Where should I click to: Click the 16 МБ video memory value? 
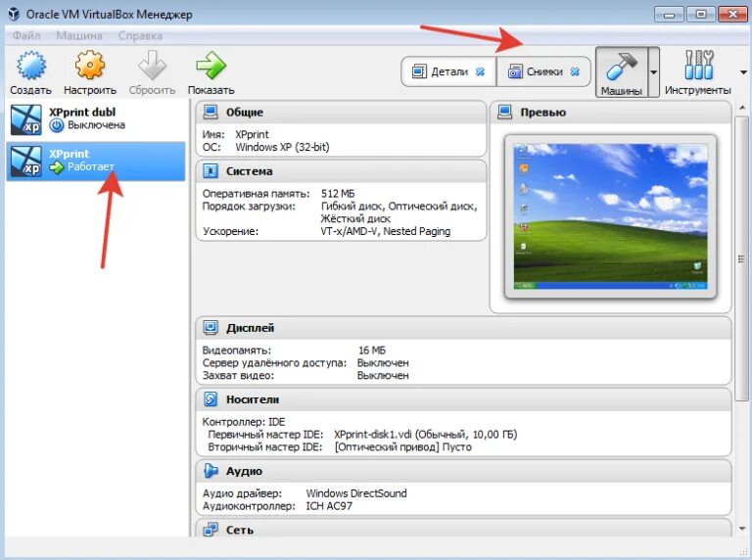(372, 350)
